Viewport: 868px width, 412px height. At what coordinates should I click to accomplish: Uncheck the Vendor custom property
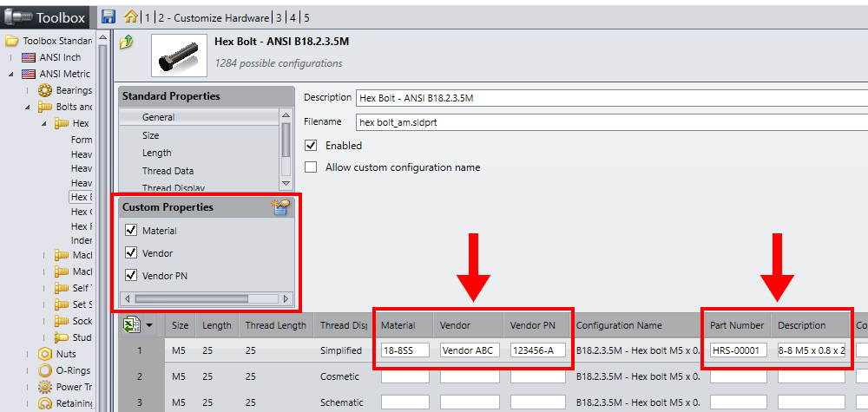pyautogui.click(x=131, y=252)
